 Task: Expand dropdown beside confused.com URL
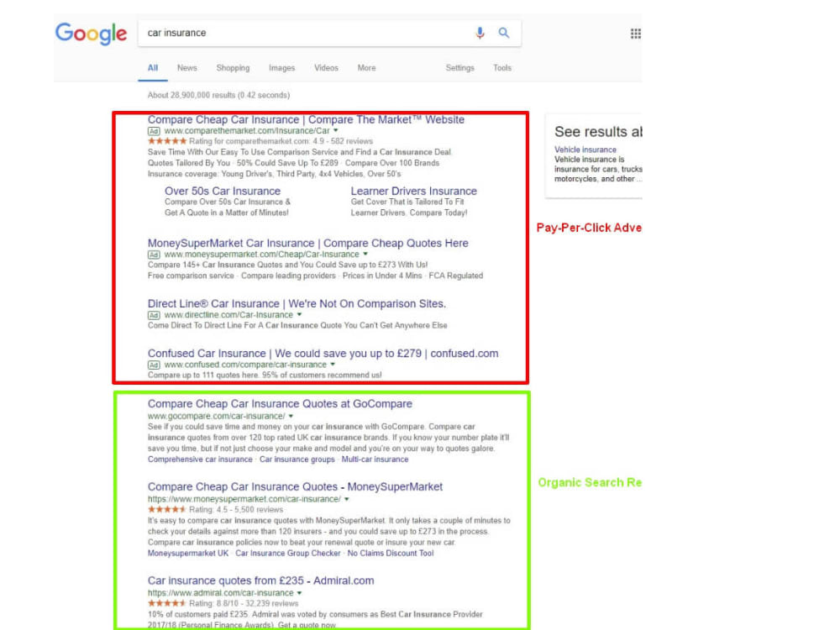(x=333, y=365)
